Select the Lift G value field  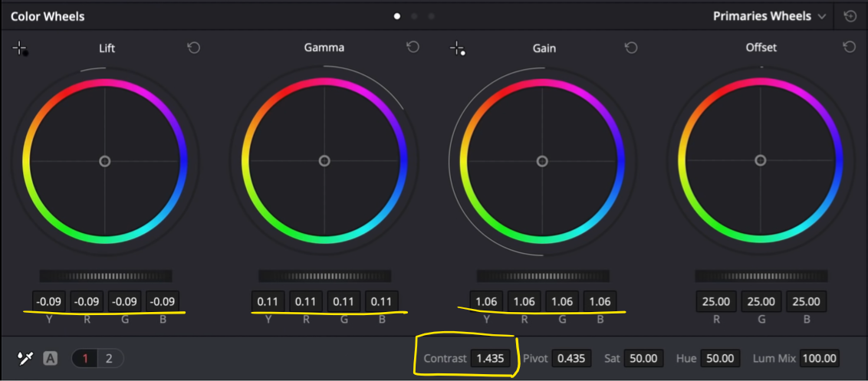point(124,302)
